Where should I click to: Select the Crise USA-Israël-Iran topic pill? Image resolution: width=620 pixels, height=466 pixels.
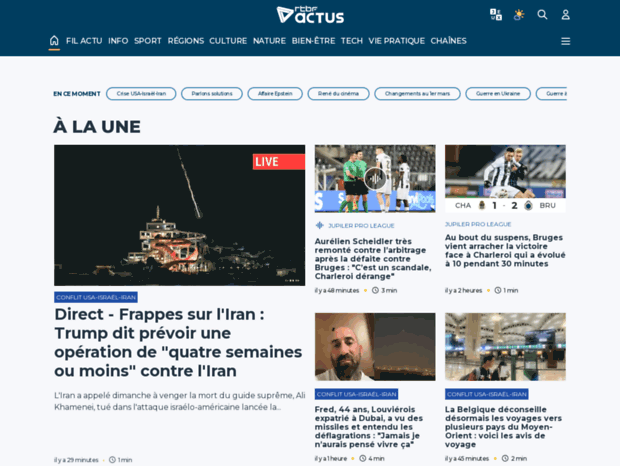(x=141, y=94)
